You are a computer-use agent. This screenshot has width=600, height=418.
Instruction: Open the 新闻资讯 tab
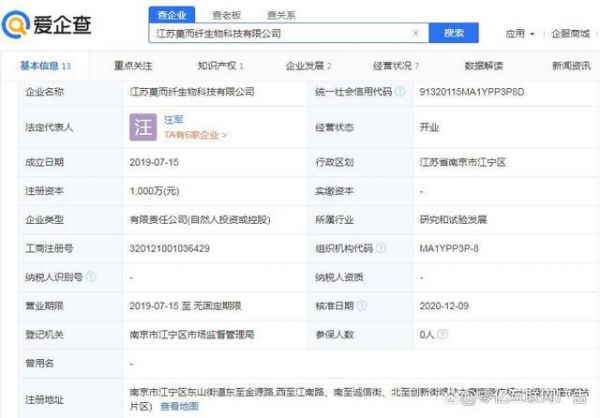(x=571, y=66)
